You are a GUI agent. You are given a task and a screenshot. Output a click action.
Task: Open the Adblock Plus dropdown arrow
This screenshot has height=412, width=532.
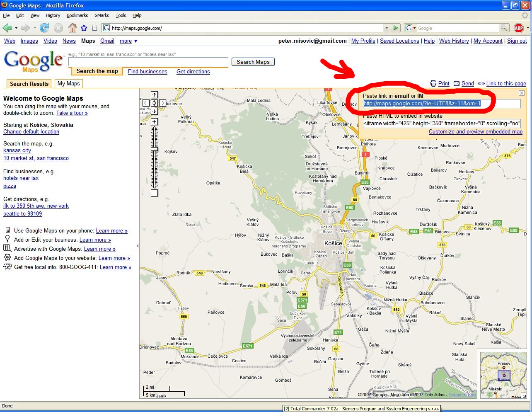click(527, 28)
